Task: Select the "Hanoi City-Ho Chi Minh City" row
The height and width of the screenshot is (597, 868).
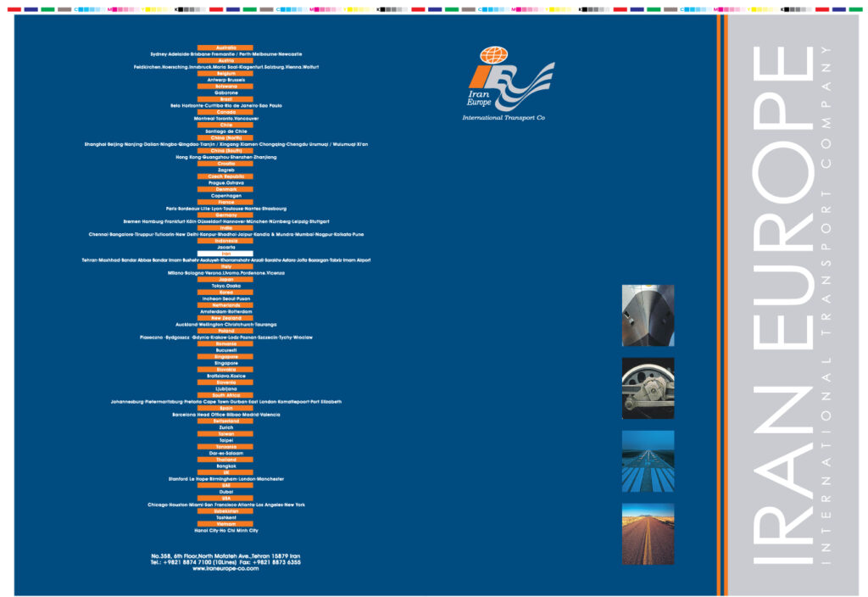Action: click(225, 531)
